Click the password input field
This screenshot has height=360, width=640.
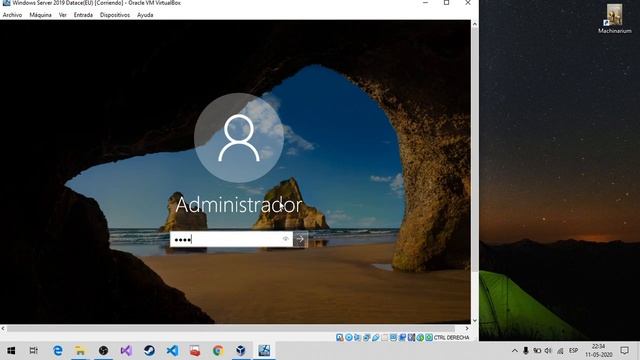tap(231, 239)
